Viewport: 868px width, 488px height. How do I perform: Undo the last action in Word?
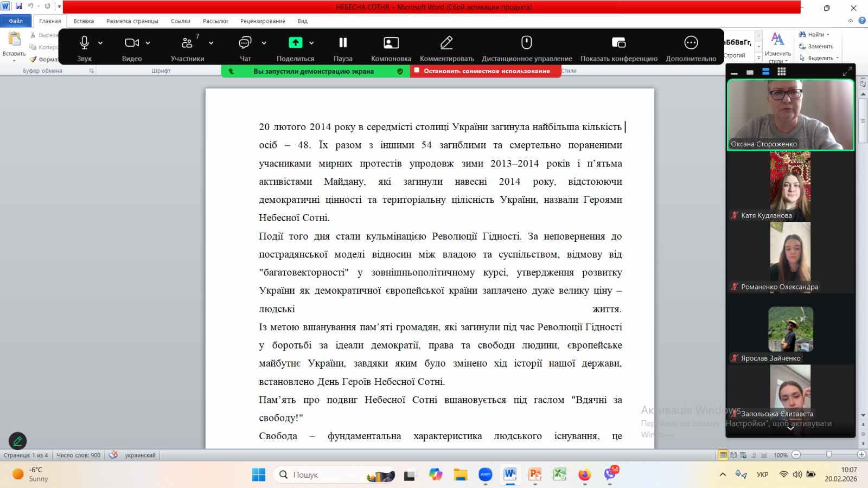pos(31,7)
